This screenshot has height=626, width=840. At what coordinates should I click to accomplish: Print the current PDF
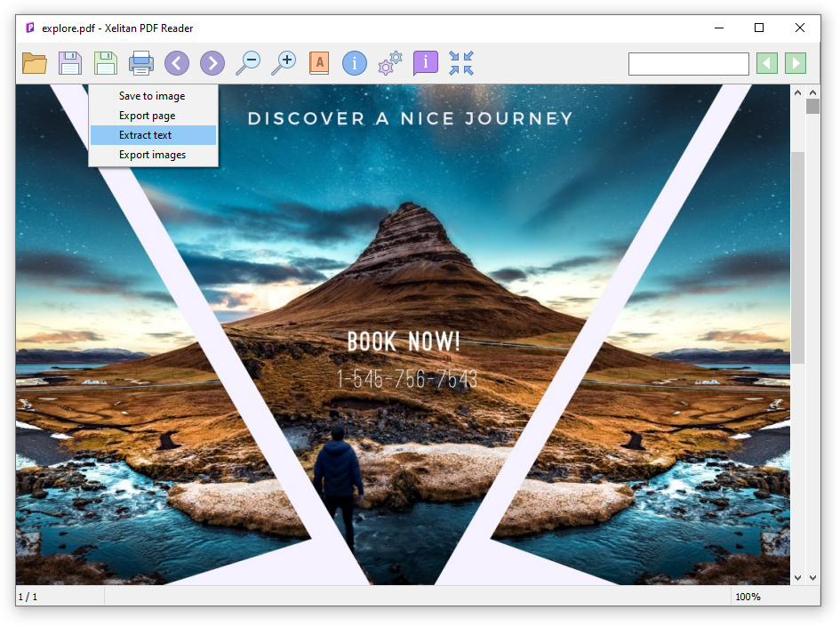click(141, 63)
